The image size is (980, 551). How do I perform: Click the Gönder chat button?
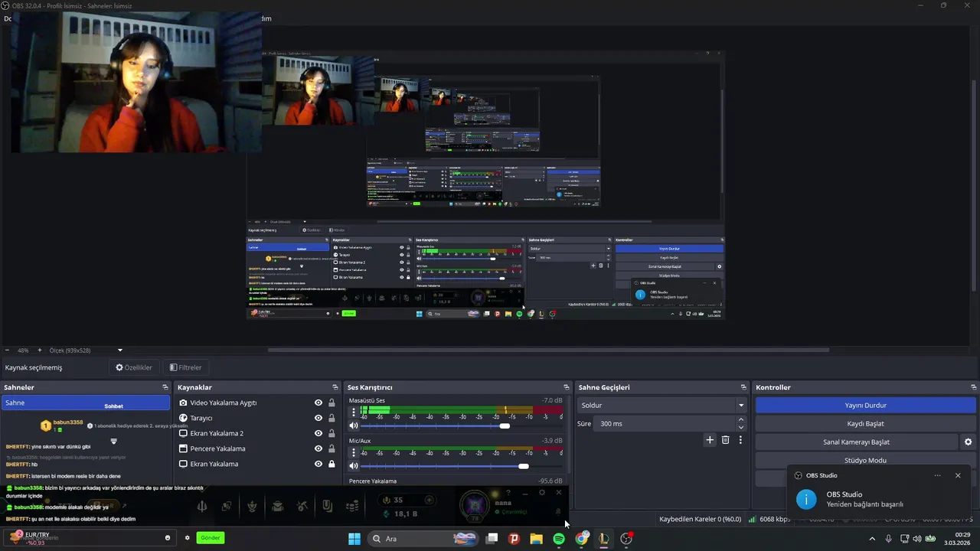pyautogui.click(x=211, y=538)
